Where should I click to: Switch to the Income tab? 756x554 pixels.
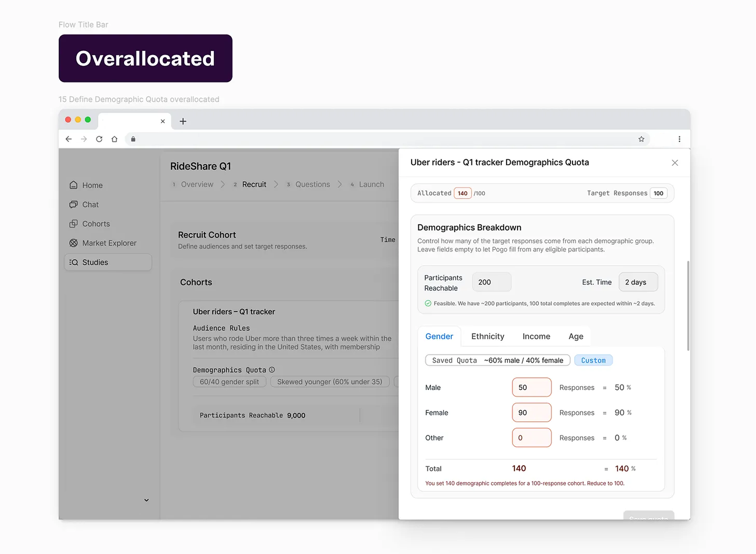[x=536, y=336]
